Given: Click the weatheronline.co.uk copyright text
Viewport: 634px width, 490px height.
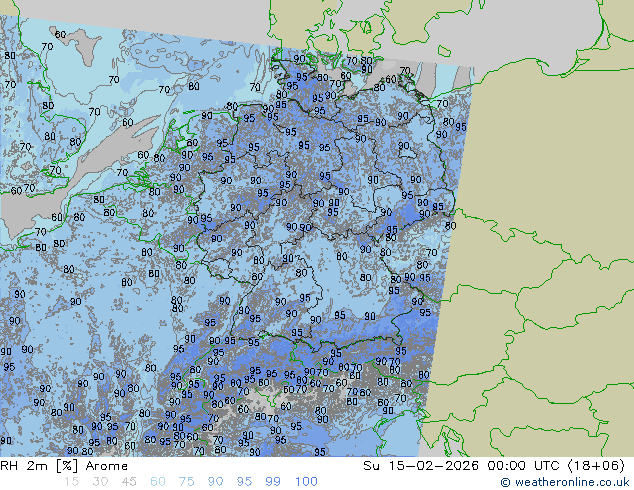Looking at the screenshot, I should (565, 482).
